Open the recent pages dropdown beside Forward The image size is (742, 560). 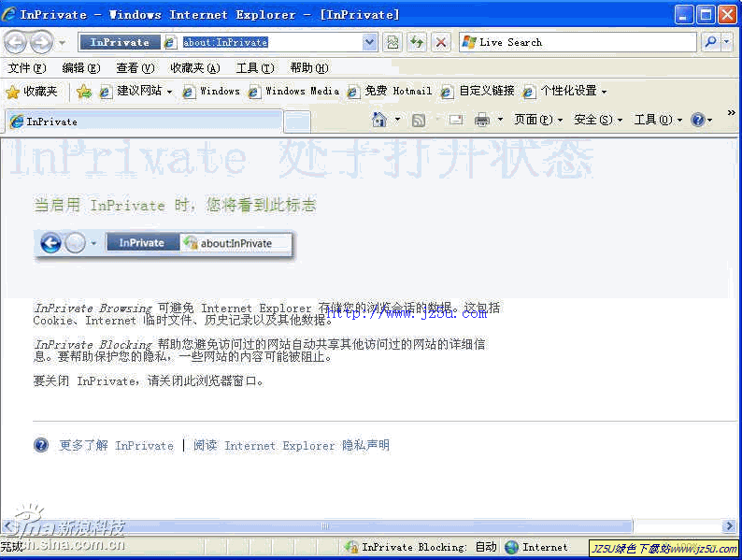[63, 43]
